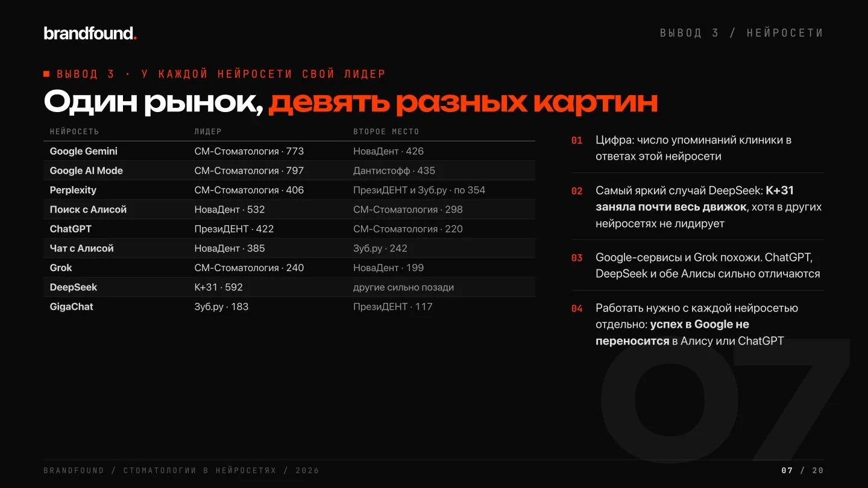The image size is (868, 488).
Task: Click the footer 'BRANDFOUND / СТОМАТОЛОГИИ В НЕЙРОСЕТЯХ / 2026'
Action: [x=181, y=471]
